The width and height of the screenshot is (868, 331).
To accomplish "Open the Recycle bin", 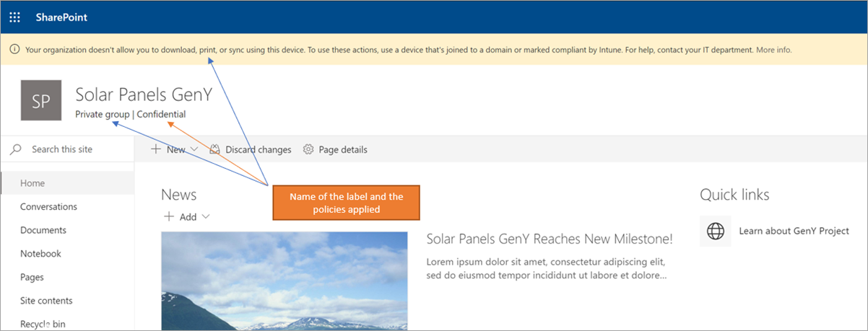I will (x=43, y=324).
